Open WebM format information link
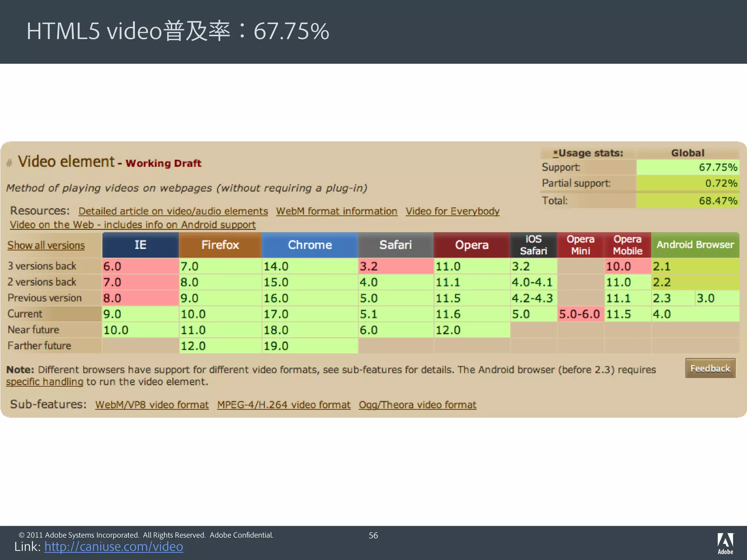 click(x=337, y=211)
